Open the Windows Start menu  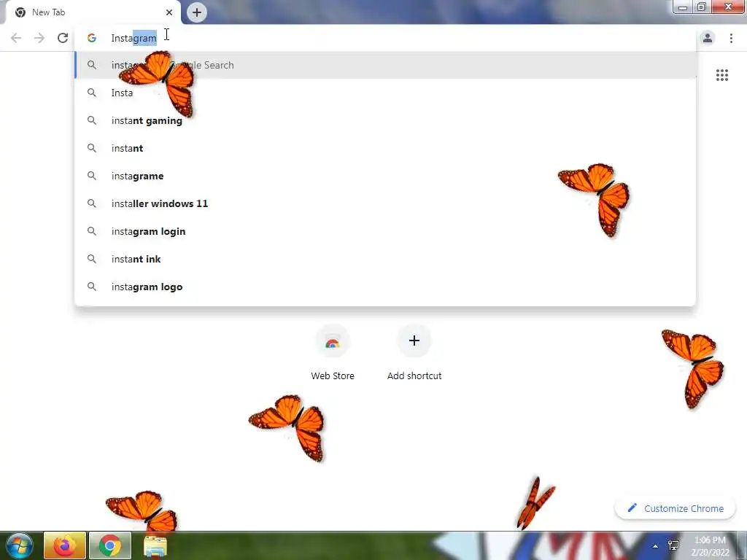click(19, 545)
